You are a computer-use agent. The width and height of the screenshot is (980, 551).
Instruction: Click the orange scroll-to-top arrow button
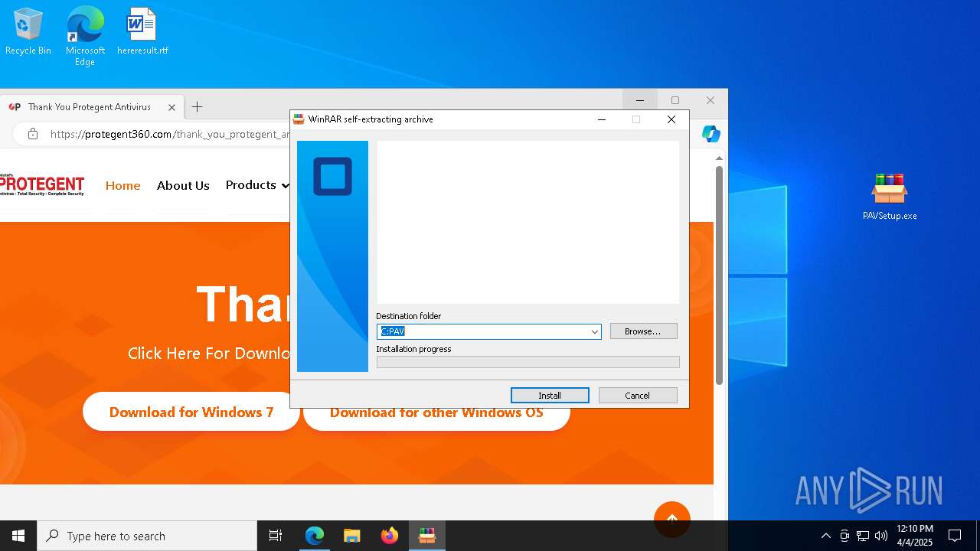coord(672,519)
